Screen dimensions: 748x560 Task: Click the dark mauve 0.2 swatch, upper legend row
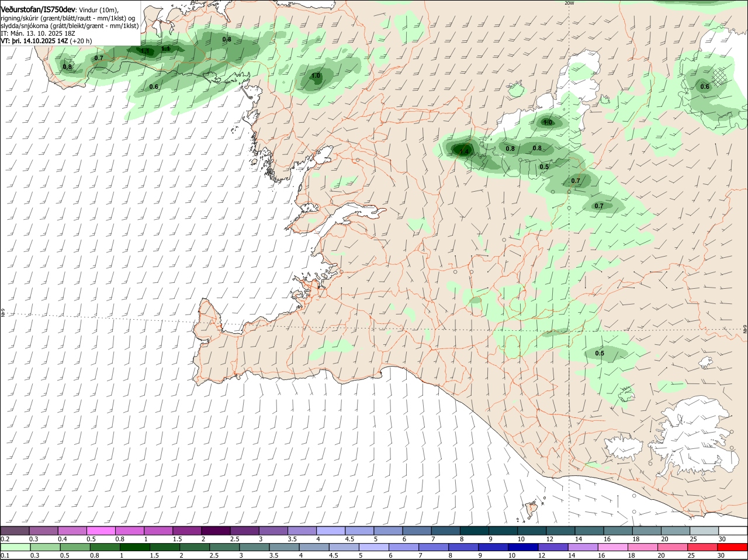15,530
